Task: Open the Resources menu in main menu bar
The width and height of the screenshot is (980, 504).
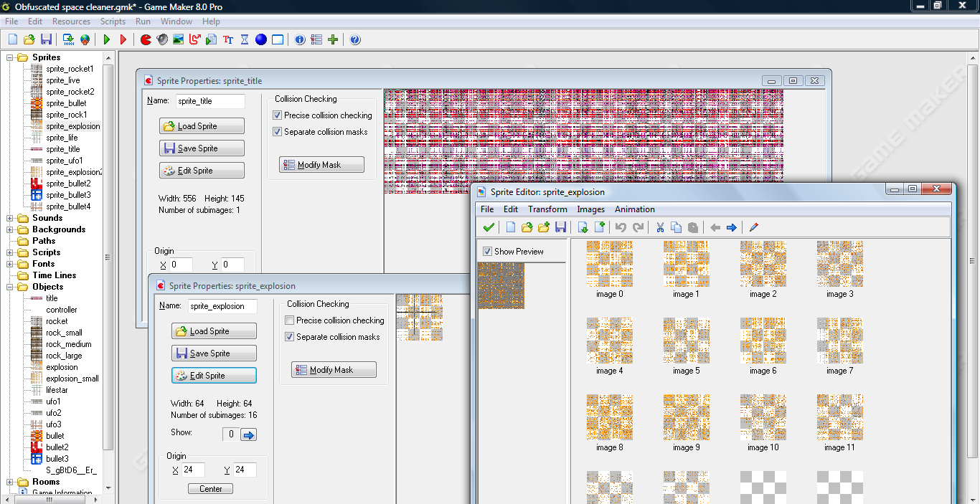Action: coord(71,22)
